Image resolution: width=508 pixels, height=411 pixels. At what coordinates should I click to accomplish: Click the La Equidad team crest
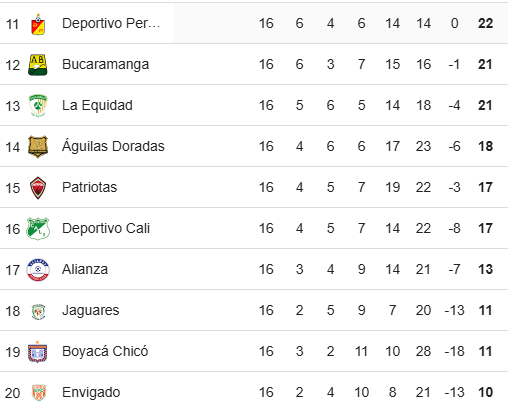tap(38, 106)
